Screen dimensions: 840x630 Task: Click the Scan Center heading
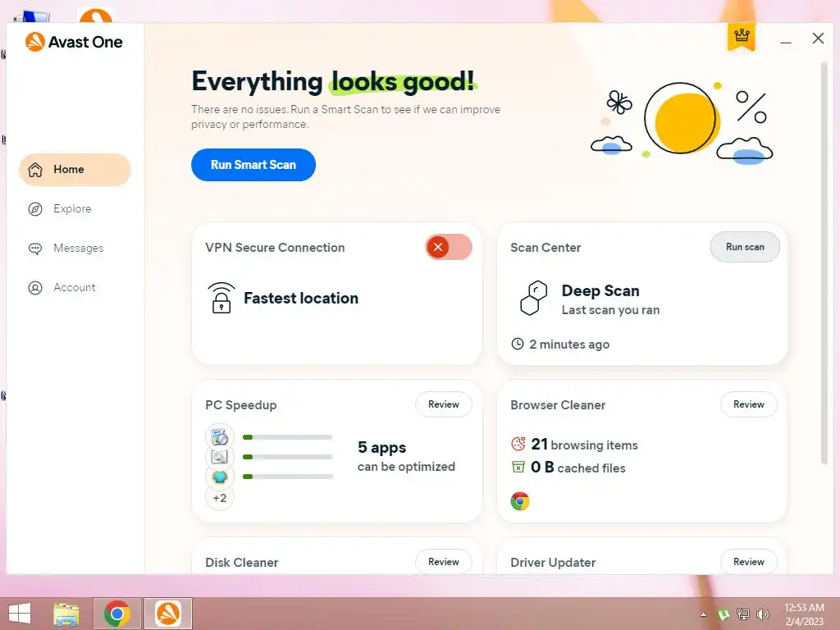[x=546, y=248]
